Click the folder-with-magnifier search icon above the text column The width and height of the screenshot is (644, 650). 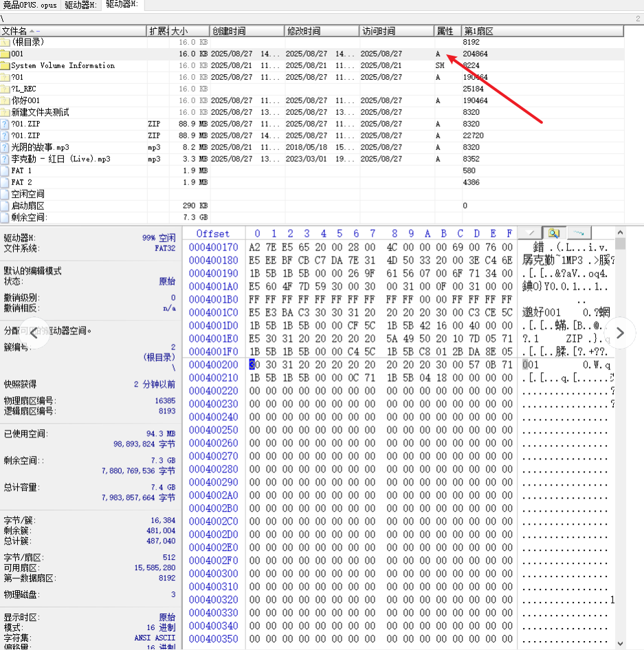click(554, 233)
